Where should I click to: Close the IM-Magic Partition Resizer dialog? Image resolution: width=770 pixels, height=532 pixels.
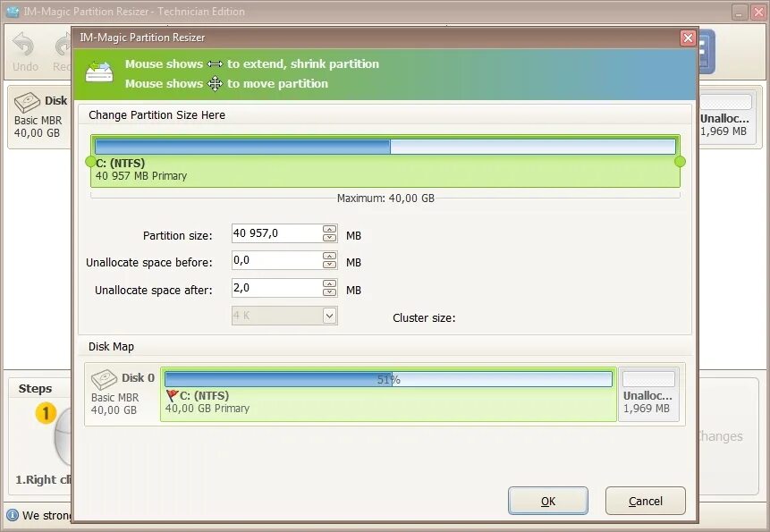688,38
